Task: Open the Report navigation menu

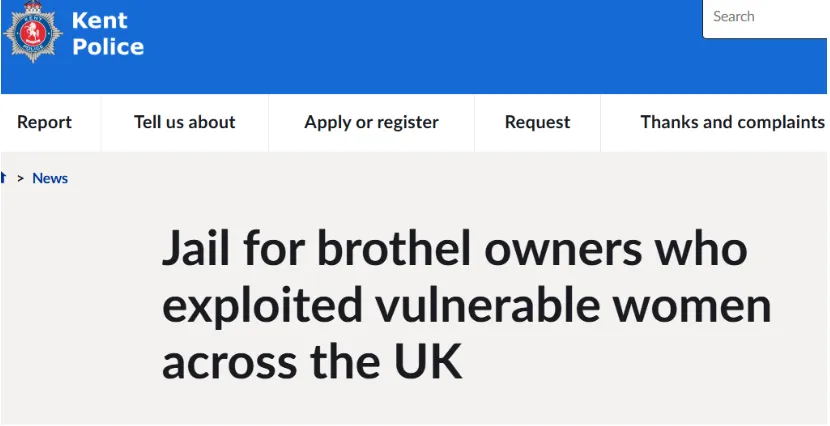Action: click(x=44, y=122)
